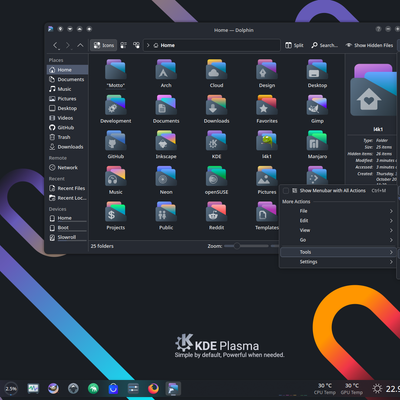Open the Reddit folder
Viewport: 400px width, 400px height.
pos(216,216)
